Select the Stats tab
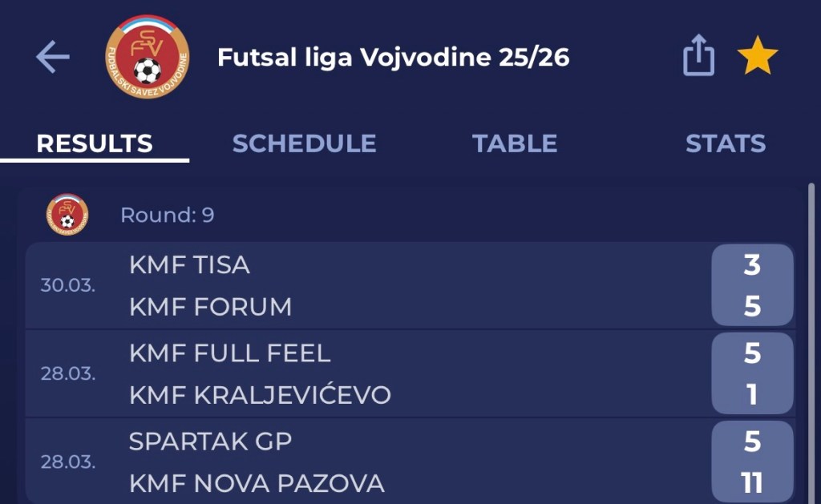 click(725, 143)
